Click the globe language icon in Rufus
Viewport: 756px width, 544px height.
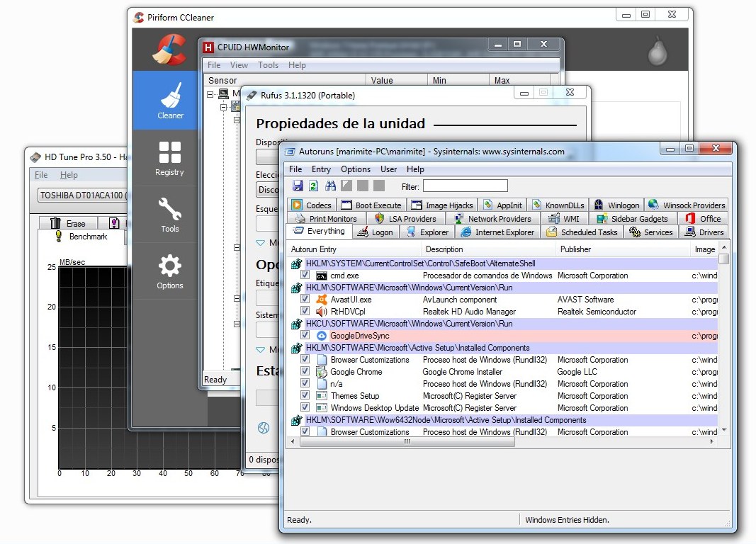point(264,427)
